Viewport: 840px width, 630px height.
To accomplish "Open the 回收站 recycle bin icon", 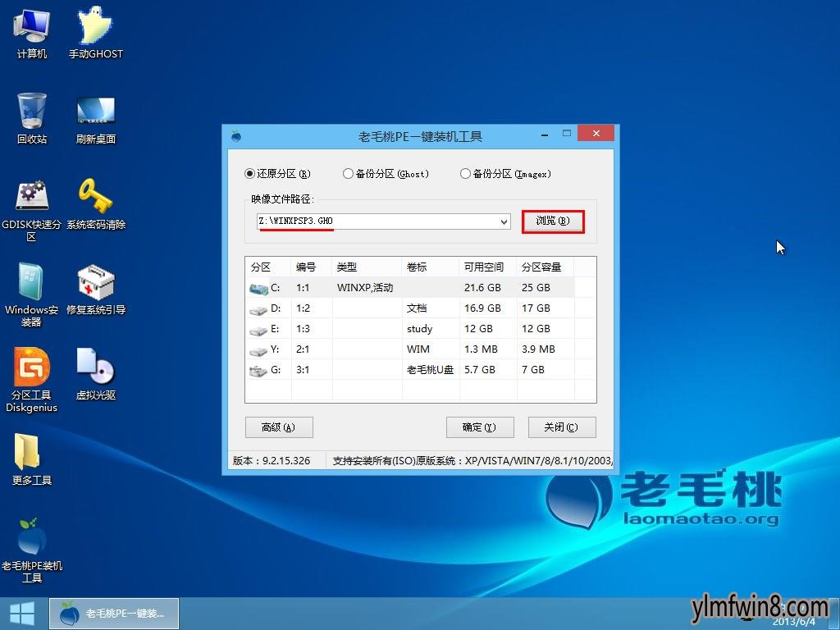I will click(32, 118).
